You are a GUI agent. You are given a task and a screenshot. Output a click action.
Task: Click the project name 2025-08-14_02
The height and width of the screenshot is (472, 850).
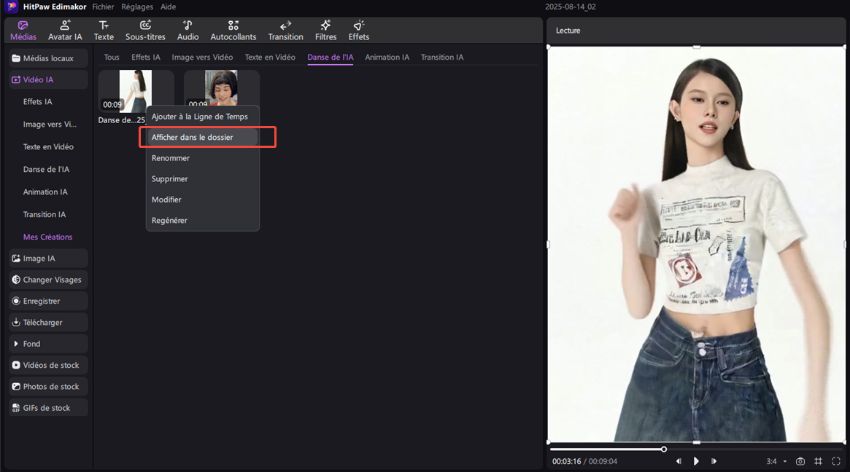coord(570,7)
